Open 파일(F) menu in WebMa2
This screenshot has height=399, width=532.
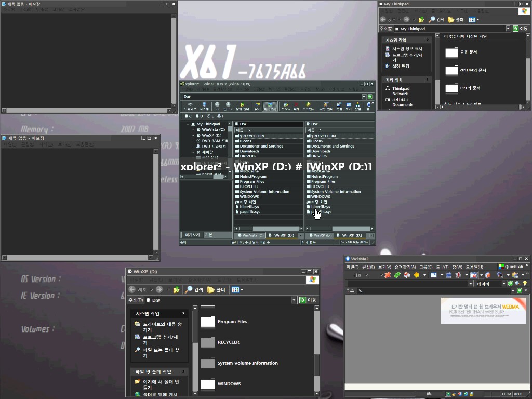353,267
